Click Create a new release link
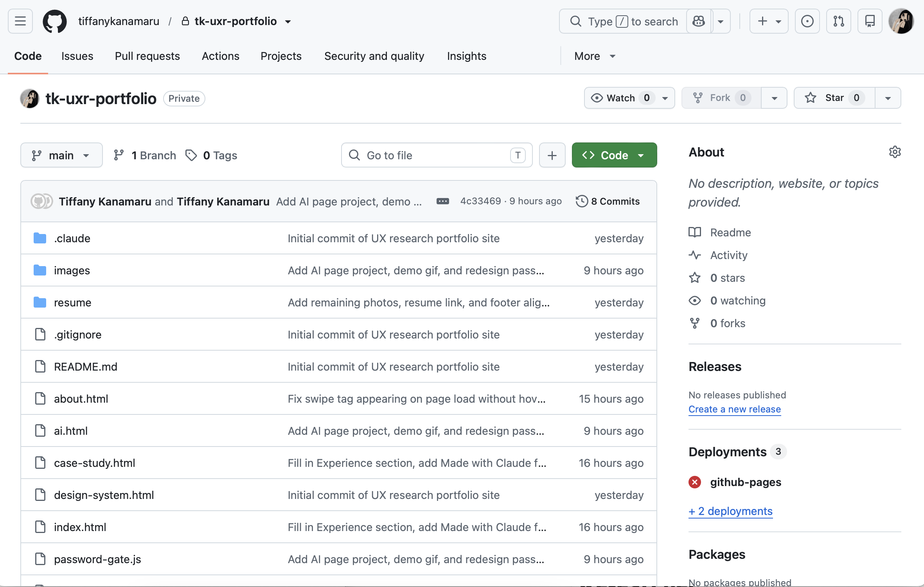The height and width of the screenshot is (587, 924). click(735, 409)
